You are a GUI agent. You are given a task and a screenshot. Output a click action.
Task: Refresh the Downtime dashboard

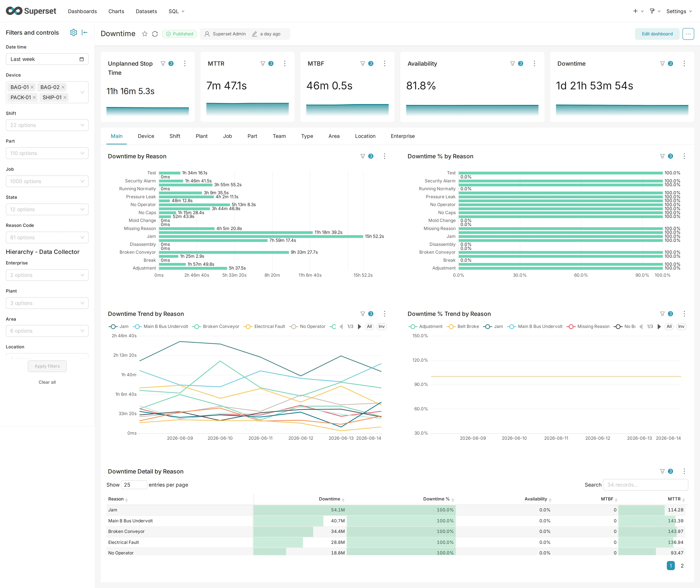tap(155, 34)
